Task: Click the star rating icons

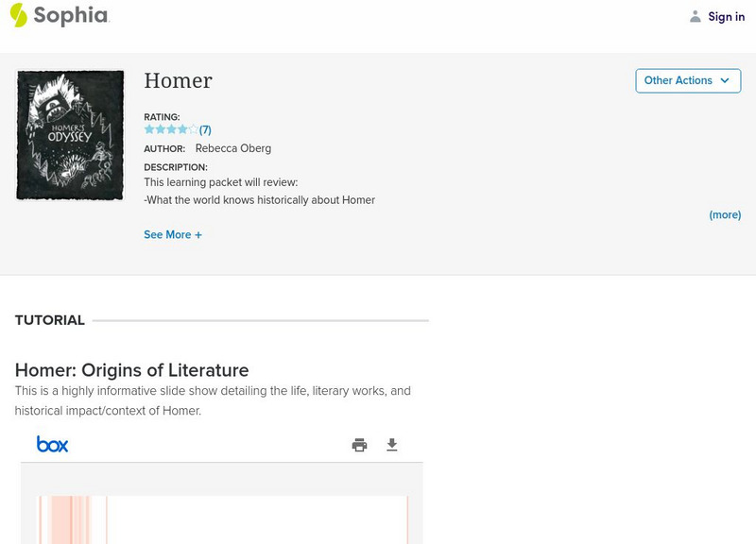Action: click(170, 129)
